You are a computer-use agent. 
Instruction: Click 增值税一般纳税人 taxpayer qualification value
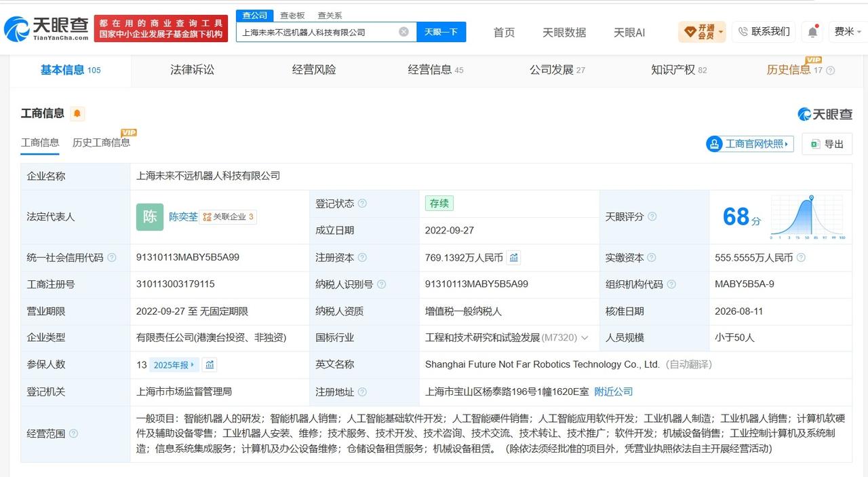point(464,311)
